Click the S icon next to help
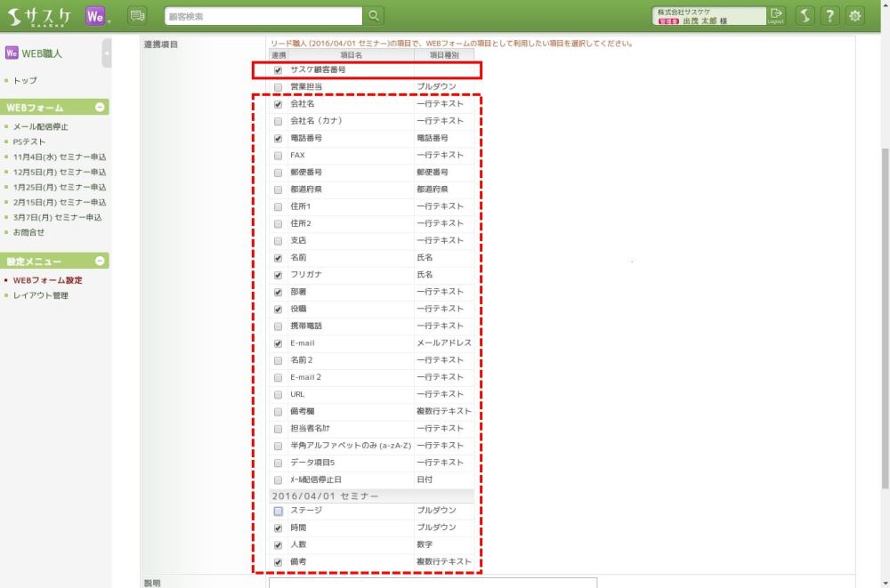890x588 pixels. (x=804, y=16)
